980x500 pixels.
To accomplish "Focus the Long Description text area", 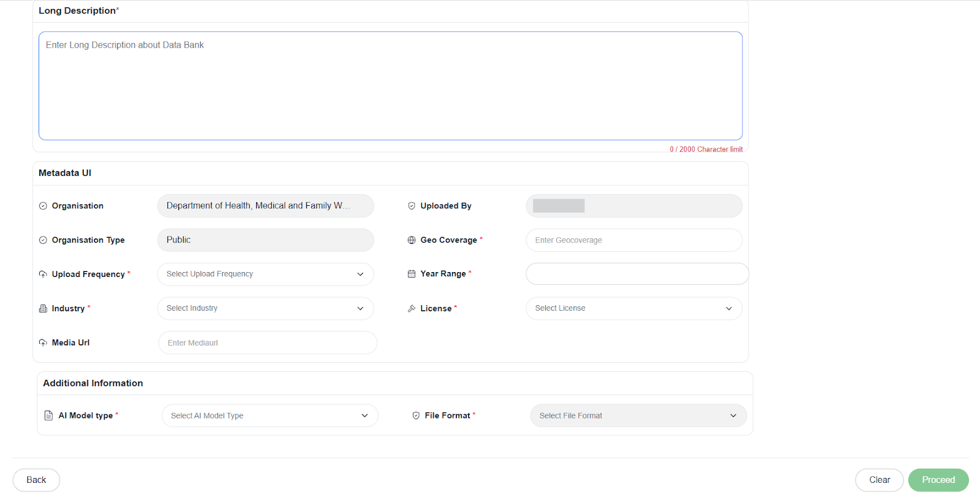I will coord(390,86).
